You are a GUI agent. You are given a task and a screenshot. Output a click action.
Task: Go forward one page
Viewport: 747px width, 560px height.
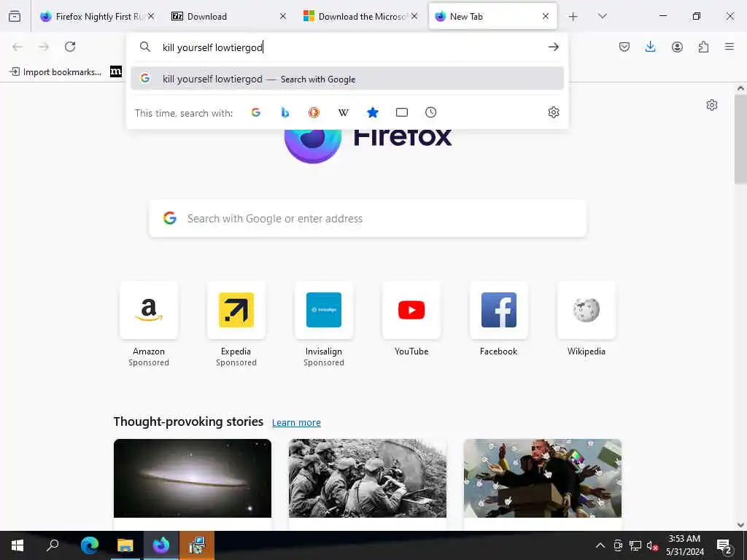[x=44, y=47]
